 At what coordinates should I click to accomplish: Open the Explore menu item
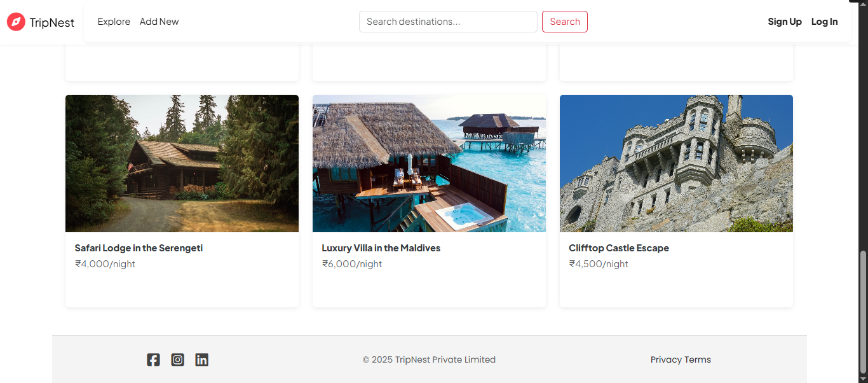pyautogui.click(x=114, y=22)
